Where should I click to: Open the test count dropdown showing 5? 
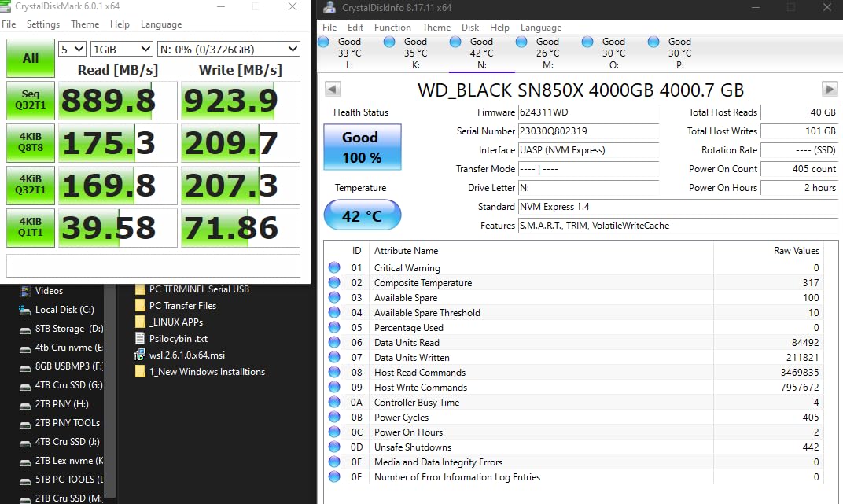point(72,50)
